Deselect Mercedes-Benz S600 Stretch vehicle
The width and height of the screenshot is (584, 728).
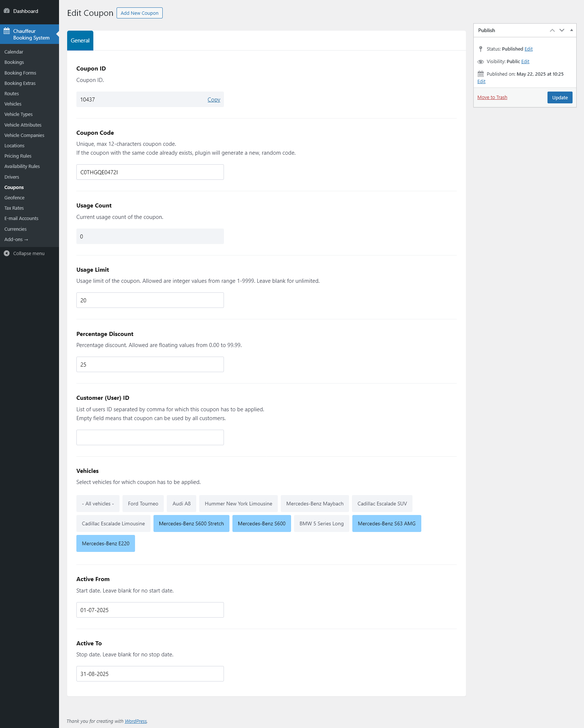coord(191,523)
